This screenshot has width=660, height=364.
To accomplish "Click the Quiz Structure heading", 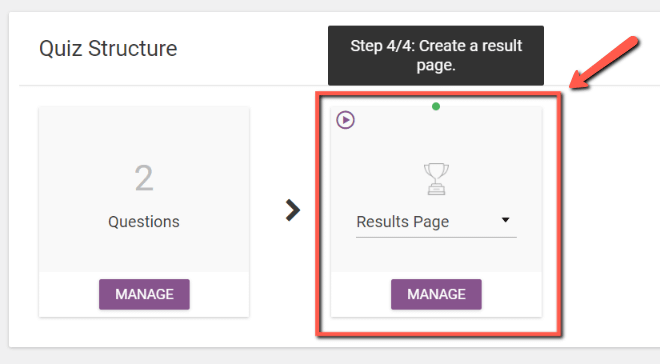I will coord(108,48).
